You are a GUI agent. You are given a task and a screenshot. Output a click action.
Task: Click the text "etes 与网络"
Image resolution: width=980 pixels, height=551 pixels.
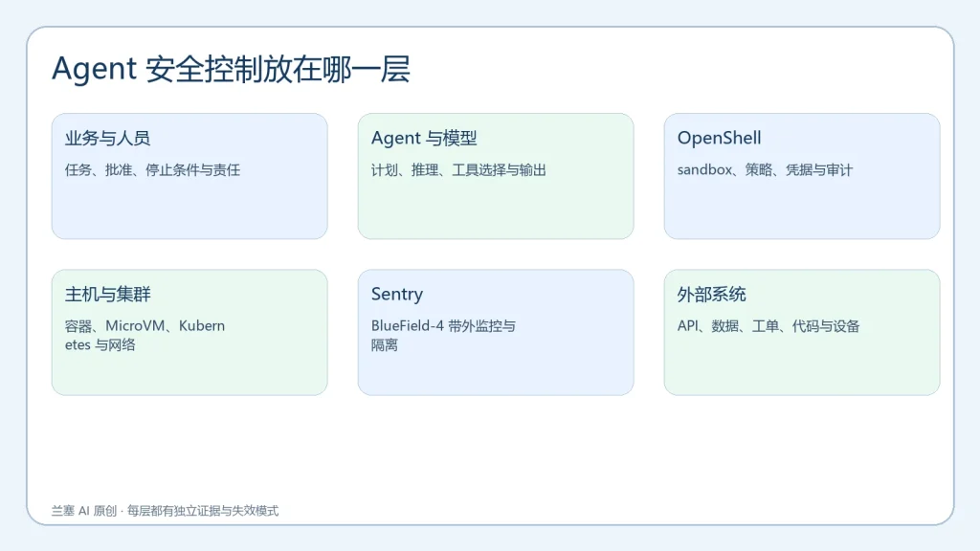(x=100, y=344)
